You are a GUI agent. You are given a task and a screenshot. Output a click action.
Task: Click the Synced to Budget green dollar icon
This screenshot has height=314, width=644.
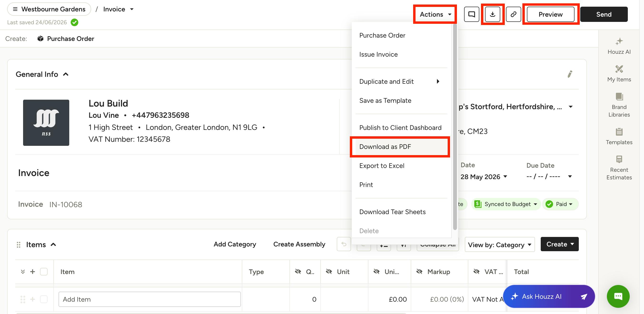coord(478,204)
